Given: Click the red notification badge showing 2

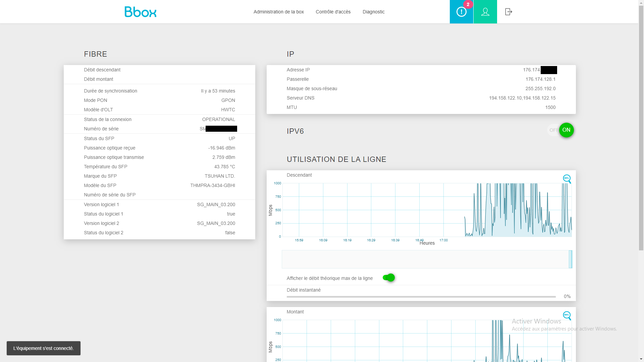Looking at the screenshot, I should [468, 4].
